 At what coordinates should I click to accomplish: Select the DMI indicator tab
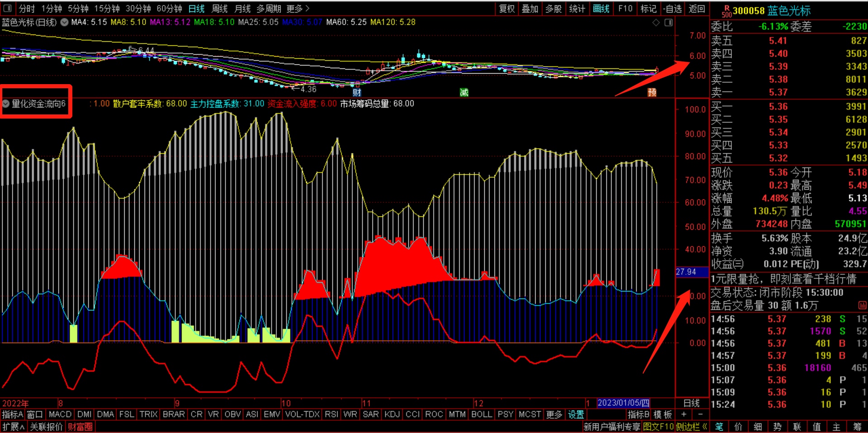click(x=85, y=414)
